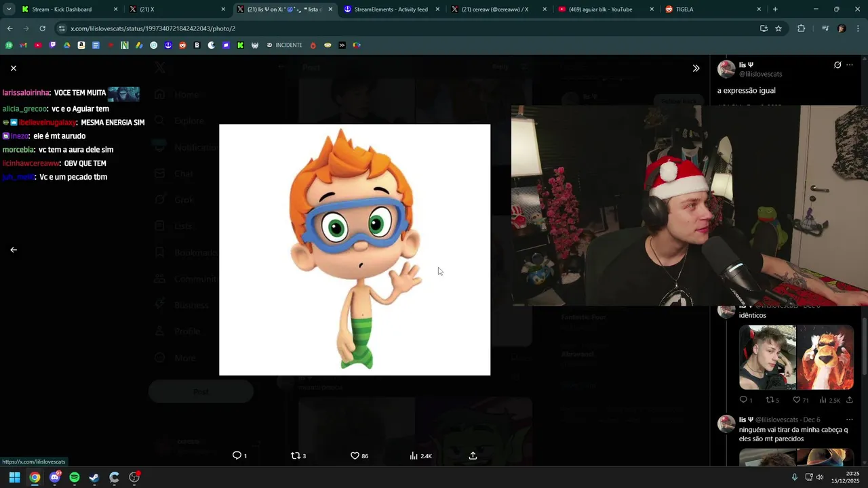868x488 pixels.
Task: Open the Chrome extensions puzzle icon
Action: tap(802, 28)
